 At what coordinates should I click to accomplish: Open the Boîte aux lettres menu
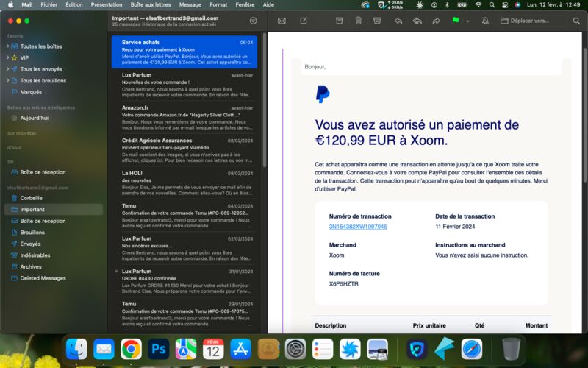151,5
